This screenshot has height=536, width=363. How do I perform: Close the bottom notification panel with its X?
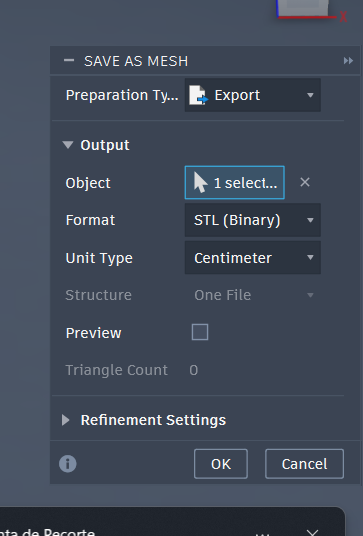point(312,533)
